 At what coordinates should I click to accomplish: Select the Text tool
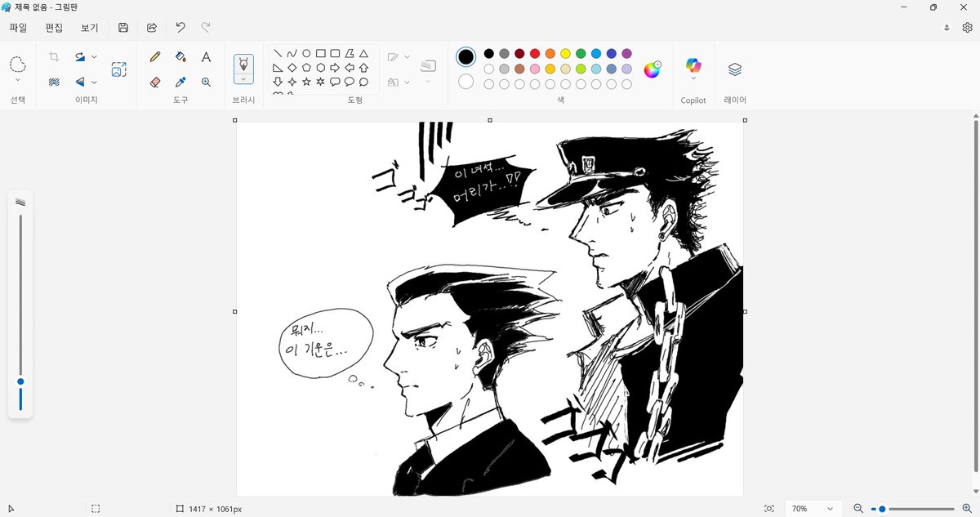point(206,57)
